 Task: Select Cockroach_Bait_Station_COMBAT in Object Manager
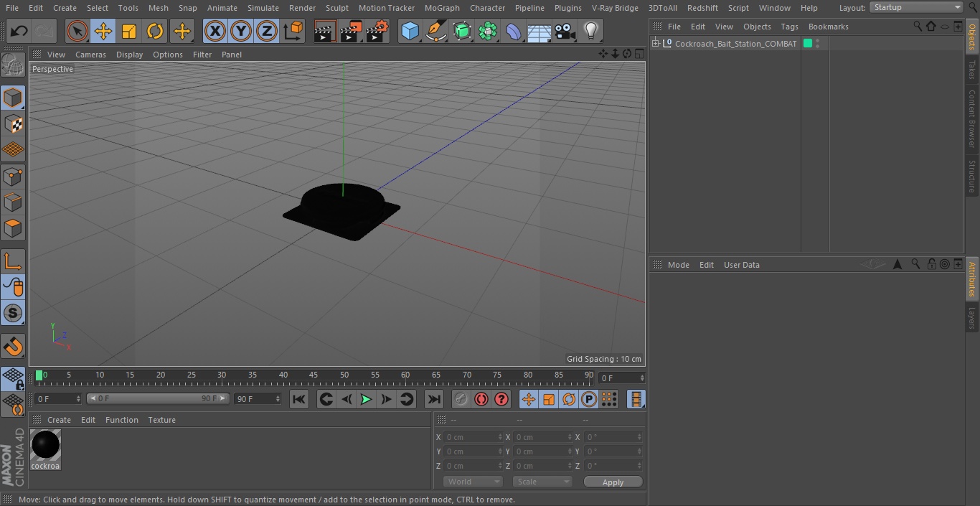click(x=735, y=44)
